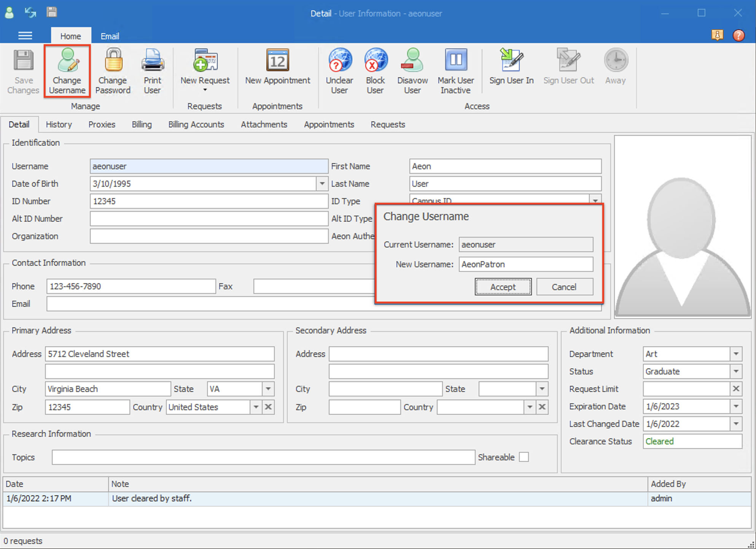
Task: Toggle the Shareable checkbox
Action: [x=524, y=457]
